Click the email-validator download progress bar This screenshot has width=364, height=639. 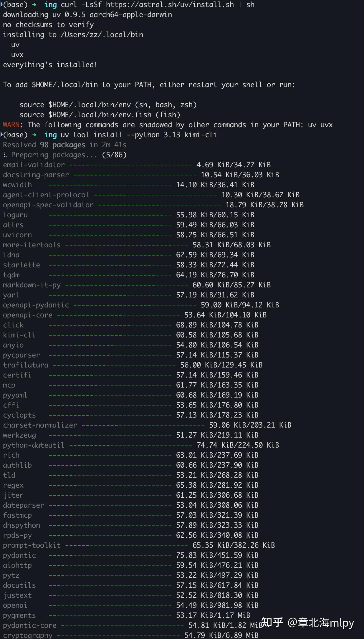pos(131,165)
